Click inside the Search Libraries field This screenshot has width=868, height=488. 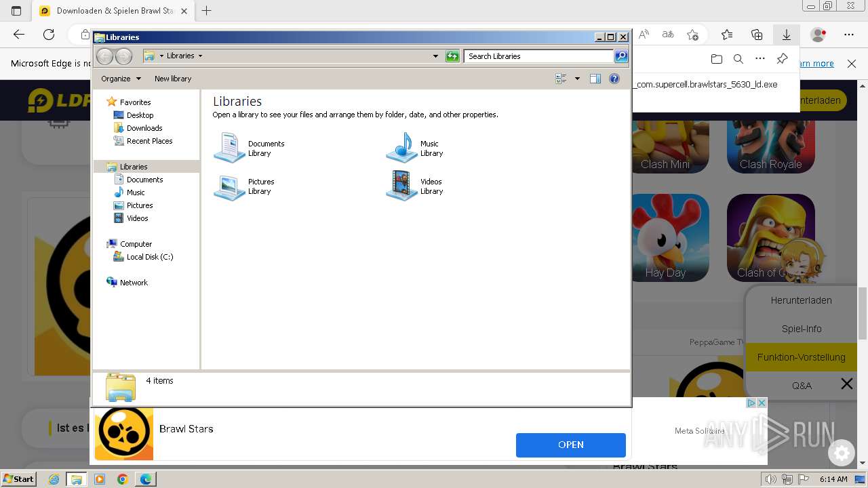(539, 56)
